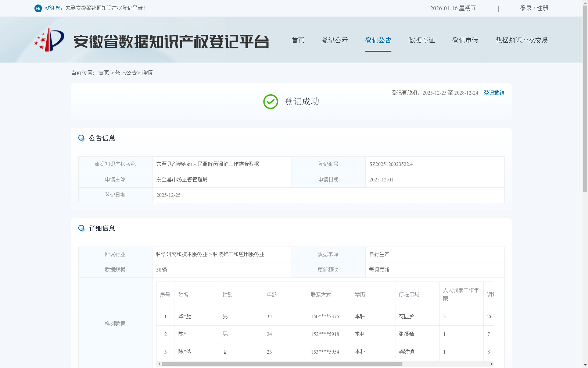Image resolution: width=588 pixels, height=368 pixels.
Task: Click the data source value 自行生产
Action: coord(379,254)
